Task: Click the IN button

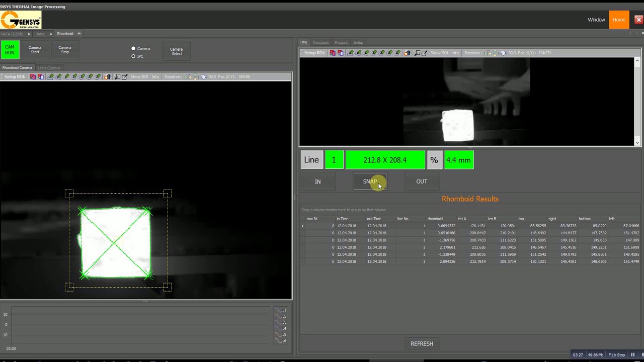Action: tap(318, 182)
